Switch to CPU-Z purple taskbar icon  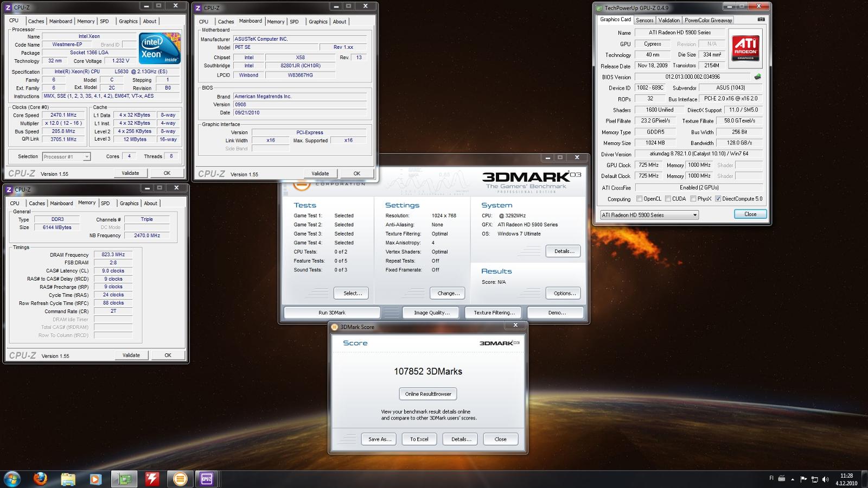point(207,479)
